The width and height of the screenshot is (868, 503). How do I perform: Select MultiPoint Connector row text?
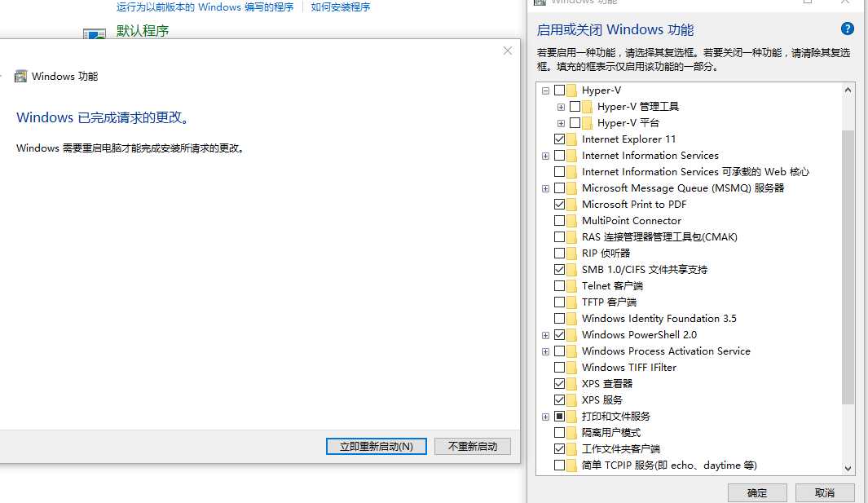click(631, 220)
